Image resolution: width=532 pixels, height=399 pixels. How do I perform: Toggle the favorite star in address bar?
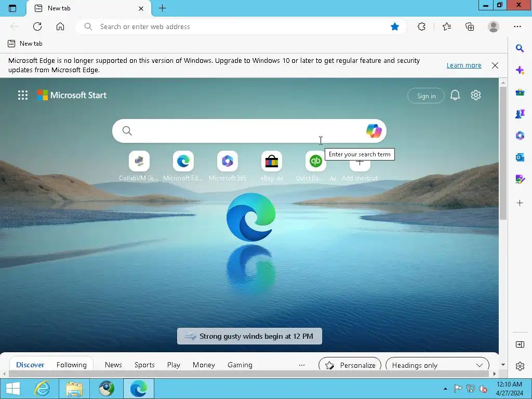point(395,26)
